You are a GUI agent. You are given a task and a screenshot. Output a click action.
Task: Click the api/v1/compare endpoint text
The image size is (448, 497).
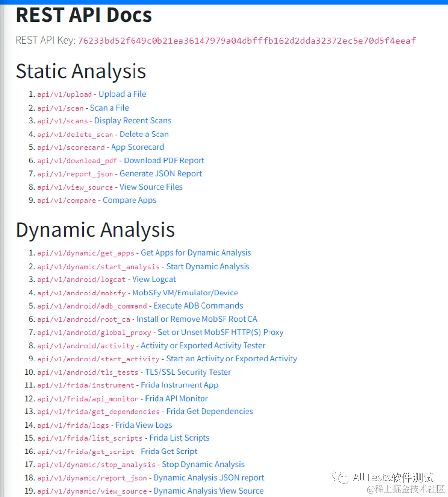click(x=67, y=201)
